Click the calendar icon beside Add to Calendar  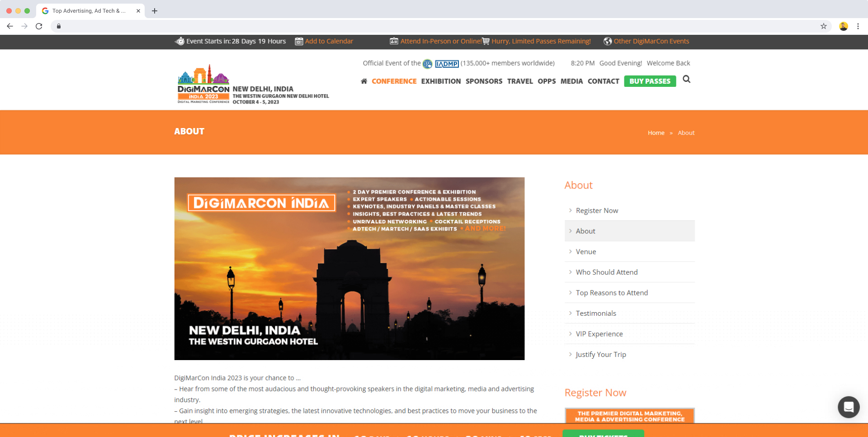tap(299, 41)
